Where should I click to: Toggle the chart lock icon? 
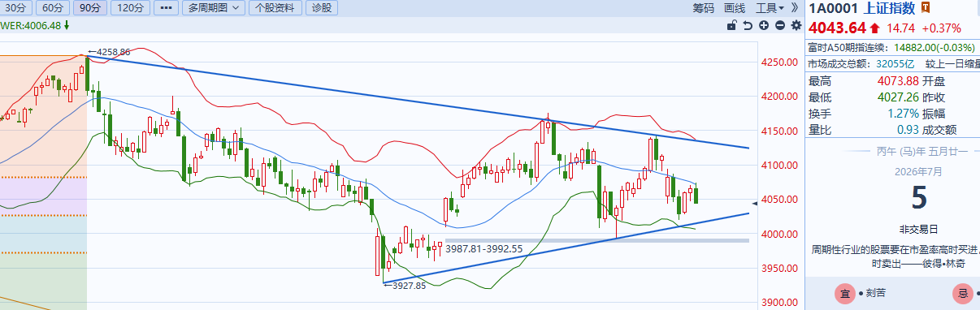[x=731, y=25]
